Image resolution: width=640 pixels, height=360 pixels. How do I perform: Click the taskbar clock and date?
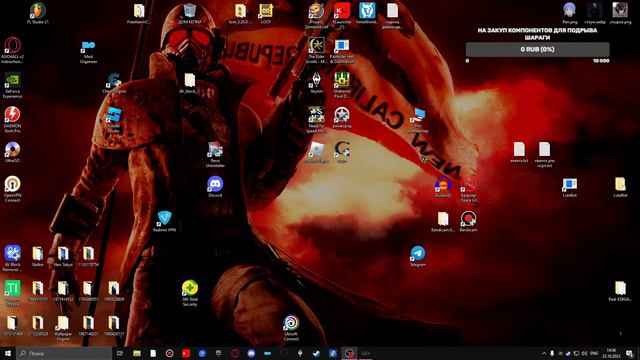(x=611, y=353)
